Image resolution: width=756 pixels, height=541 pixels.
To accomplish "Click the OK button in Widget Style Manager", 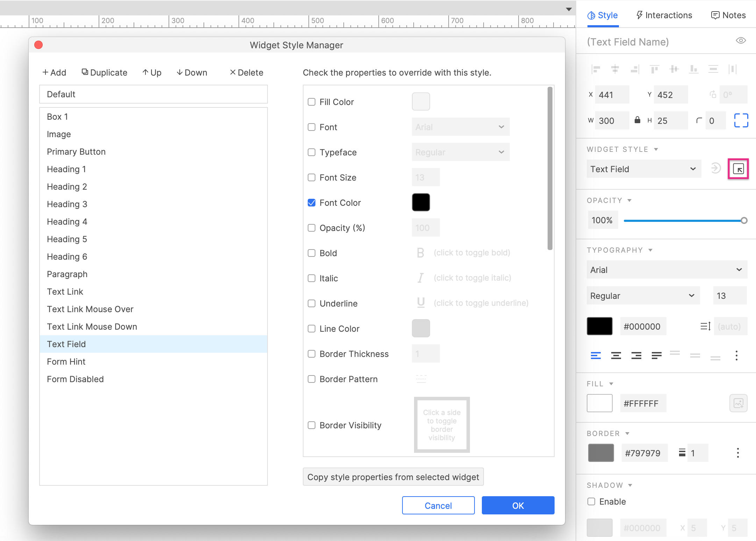I will (518, 505).
